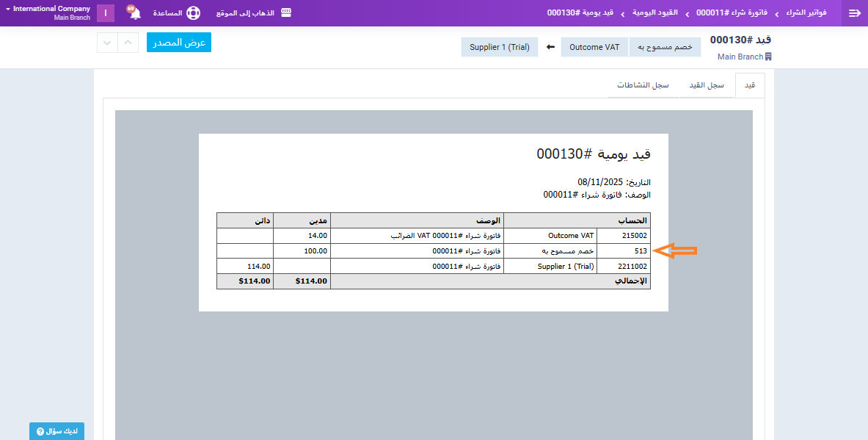868x440 pixels.
Task: Click the down arrow navigation button
Action: (107, 43)
